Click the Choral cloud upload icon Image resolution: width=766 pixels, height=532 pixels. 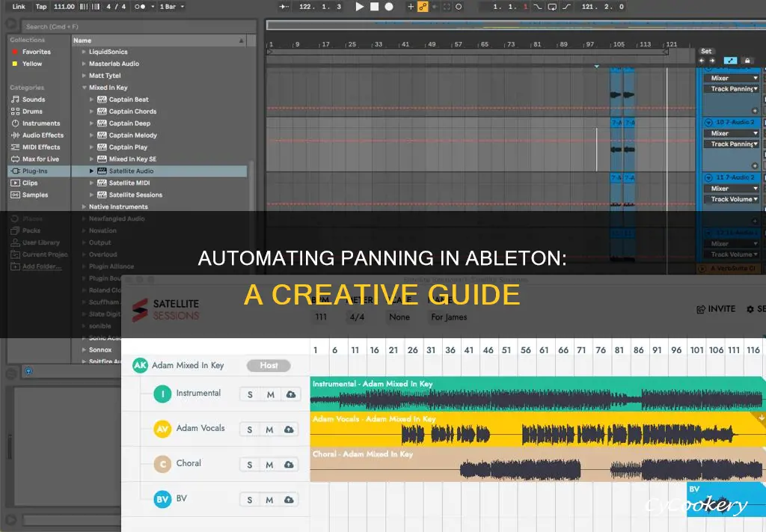(289, 465)
